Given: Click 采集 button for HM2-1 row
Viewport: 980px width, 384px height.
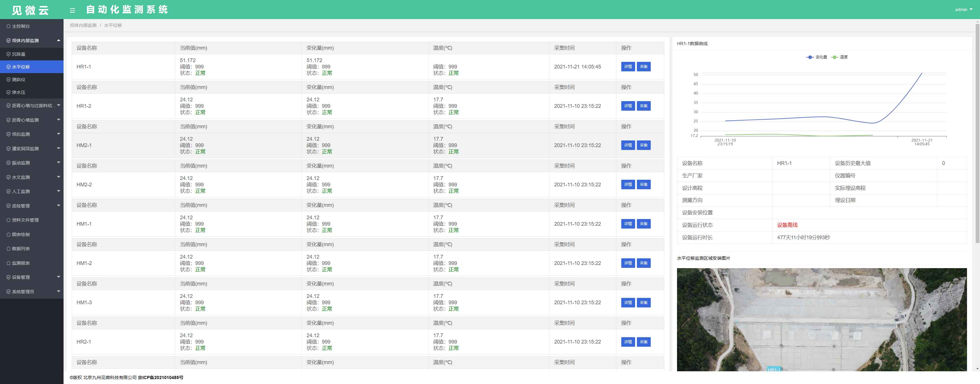Looking at the screenshot, I should (x=643, y=145).
